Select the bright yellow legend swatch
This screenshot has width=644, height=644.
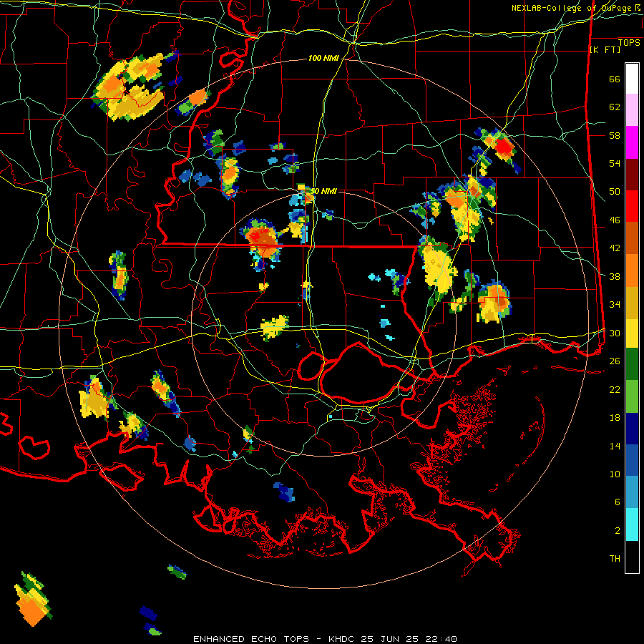[x=632, y=333]
